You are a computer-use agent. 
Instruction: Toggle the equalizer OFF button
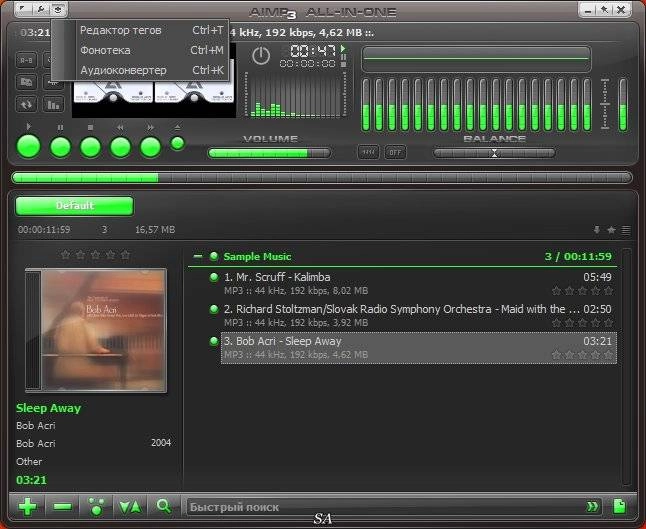tap(395, 152)
